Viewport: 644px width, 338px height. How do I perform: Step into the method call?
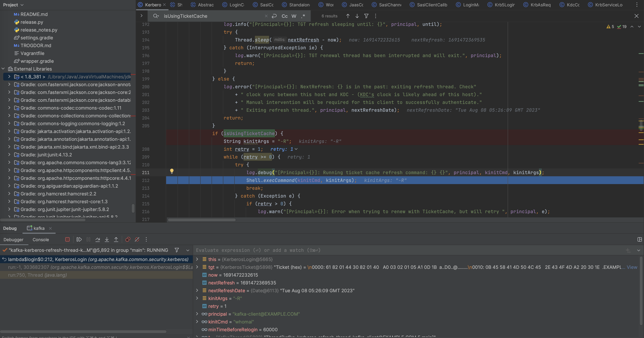[x=107, y=239]
